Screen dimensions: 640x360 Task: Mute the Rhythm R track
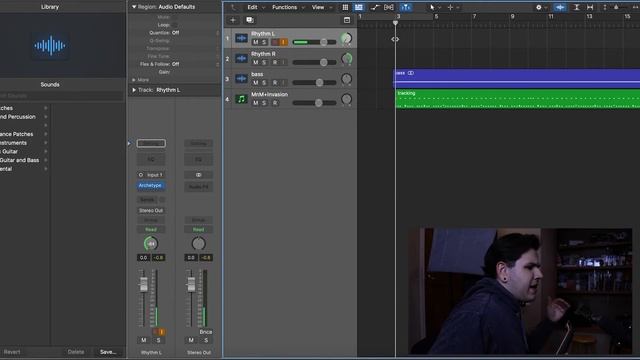click(256, 62)
